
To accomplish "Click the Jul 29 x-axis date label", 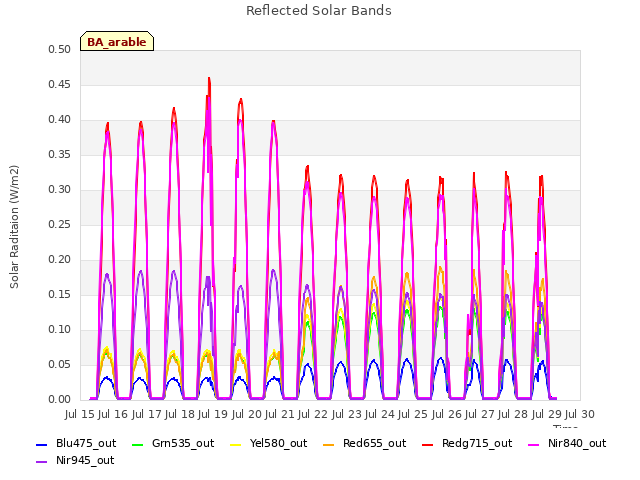I will pyautogui.click(x=547, y=414).
